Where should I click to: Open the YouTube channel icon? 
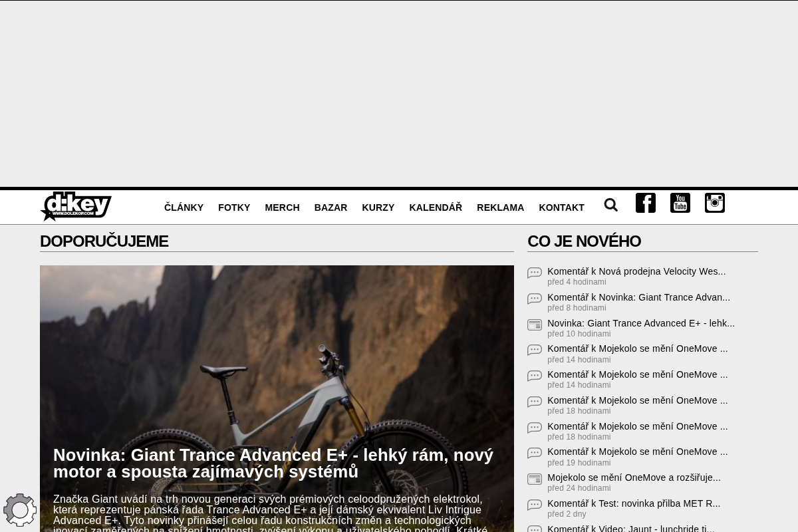(680, 203)
